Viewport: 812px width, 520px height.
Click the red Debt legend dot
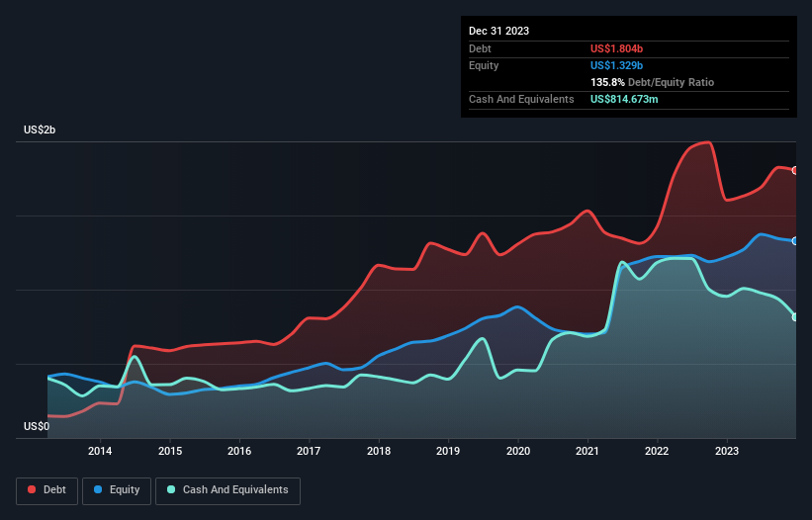(32, 489)
